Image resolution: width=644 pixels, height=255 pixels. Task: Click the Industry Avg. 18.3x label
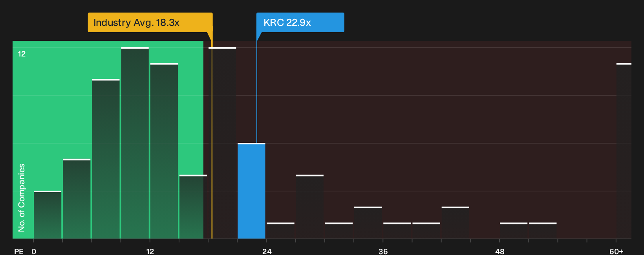point(150,22)
